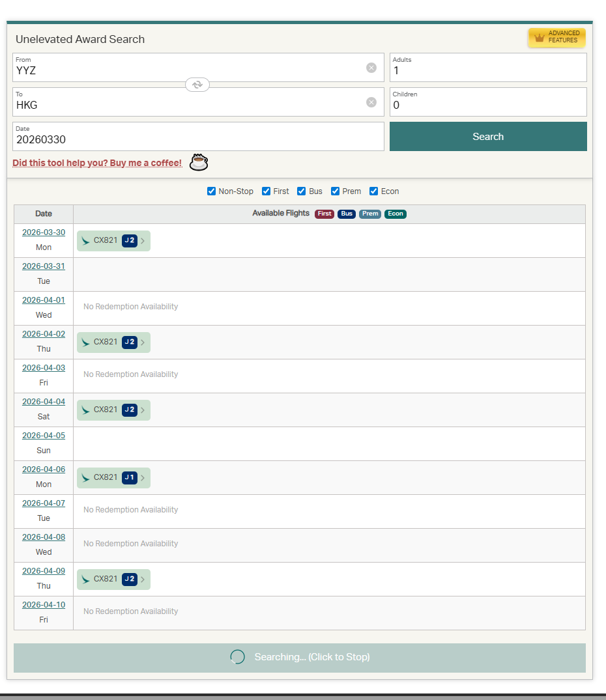This screenshot has height=700, width=606.
Task: Open the Buy me a coffee link
Action: 97,163
